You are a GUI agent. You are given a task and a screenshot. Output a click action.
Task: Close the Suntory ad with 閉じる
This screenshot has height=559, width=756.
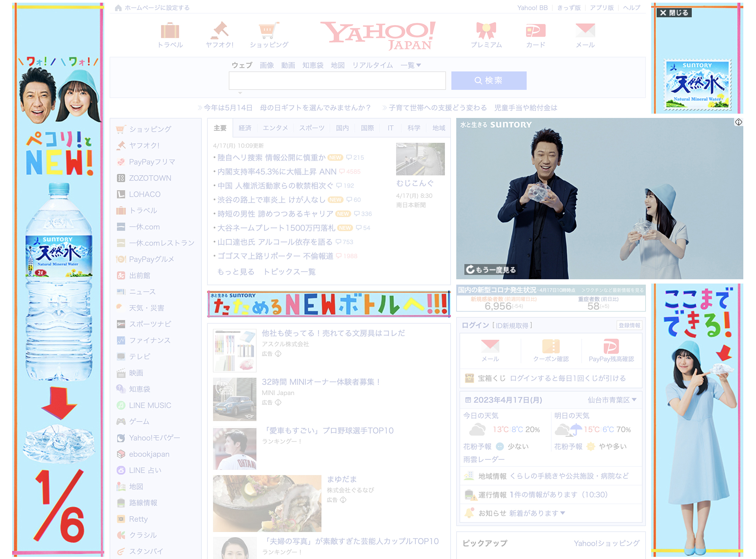point(675,13)
